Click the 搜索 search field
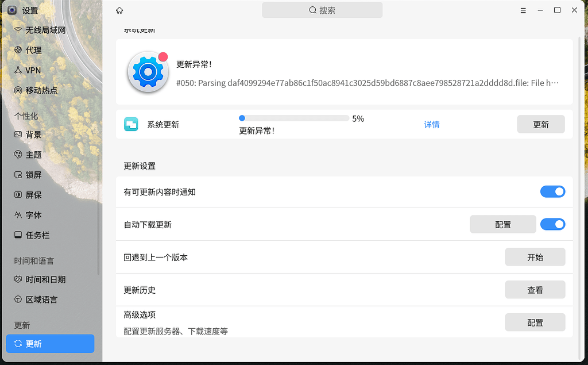This screenshot has width=588, height=365. (322, 10)
